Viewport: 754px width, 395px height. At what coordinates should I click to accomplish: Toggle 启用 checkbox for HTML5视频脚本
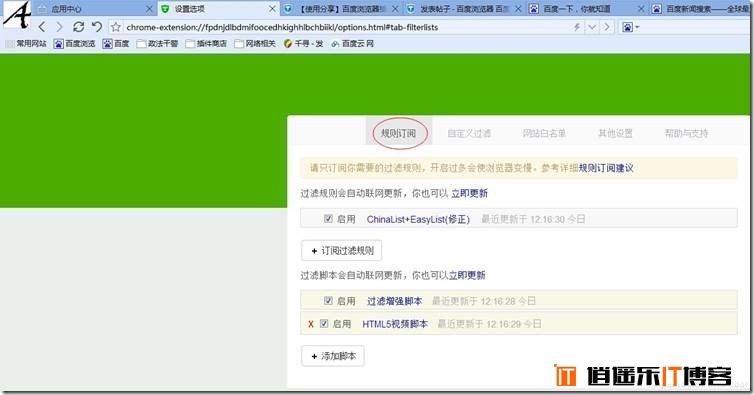(x=324, y=324)
